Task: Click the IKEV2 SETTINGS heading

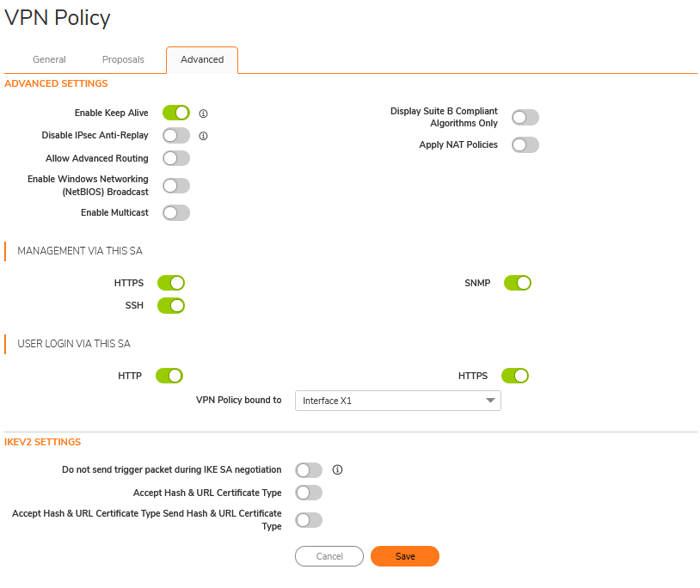Action: pyautogui.click(x=42, y=442)
